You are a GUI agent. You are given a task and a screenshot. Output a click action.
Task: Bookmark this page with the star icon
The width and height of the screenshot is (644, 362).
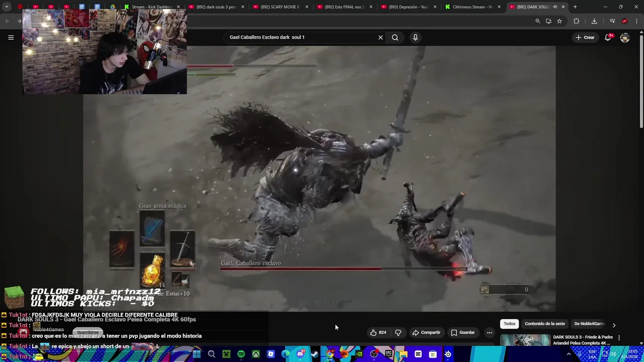tap(559, 21)
